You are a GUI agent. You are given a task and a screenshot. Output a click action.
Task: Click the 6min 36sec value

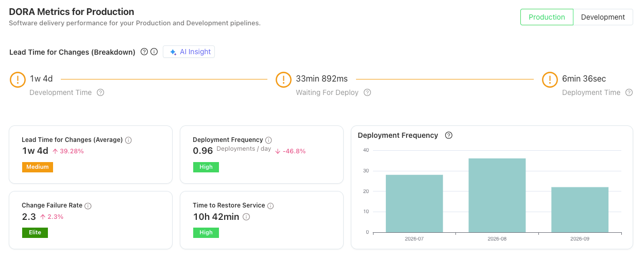(584, 79)
